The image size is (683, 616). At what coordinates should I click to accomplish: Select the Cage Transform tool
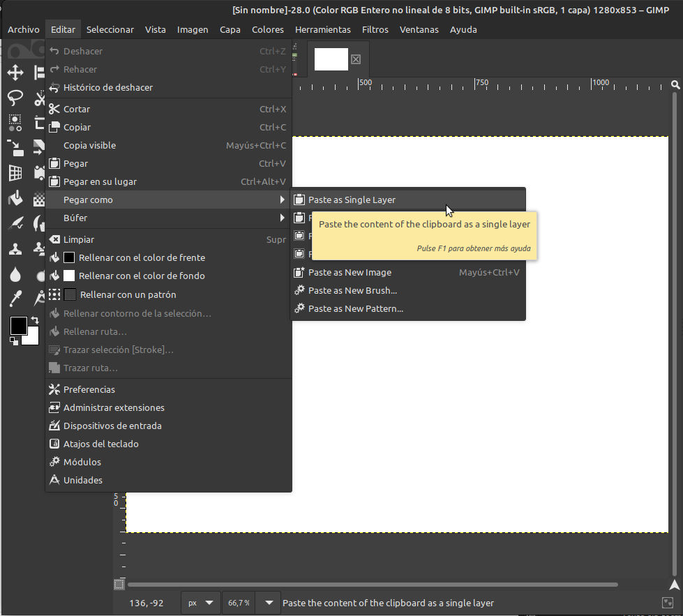(39, 174)
